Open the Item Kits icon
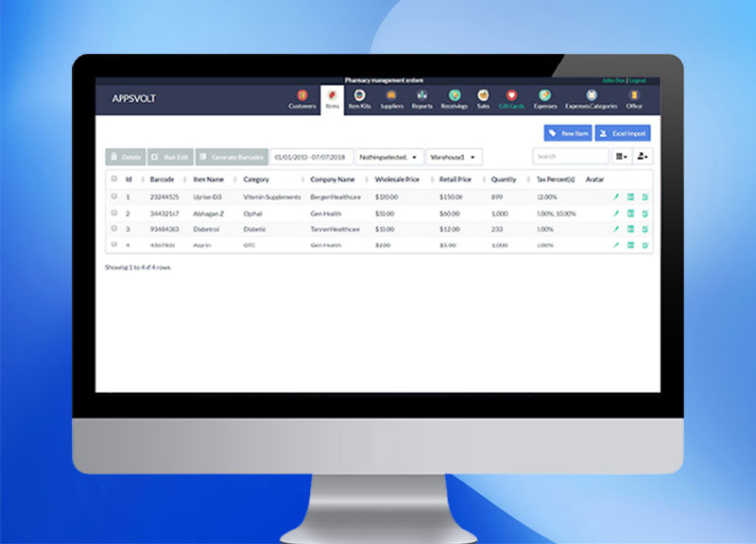 click(360, 97)
